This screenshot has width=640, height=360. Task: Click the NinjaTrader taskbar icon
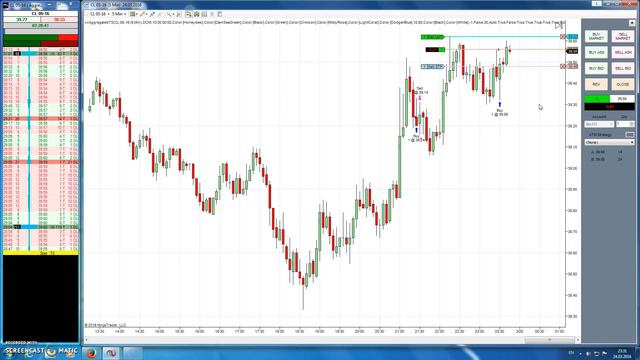click(x=111, y=353)
